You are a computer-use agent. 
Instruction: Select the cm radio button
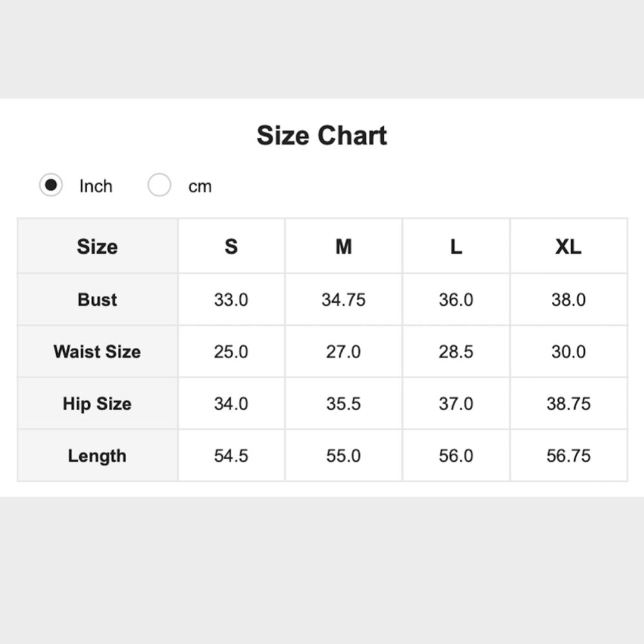coord(159,185)
